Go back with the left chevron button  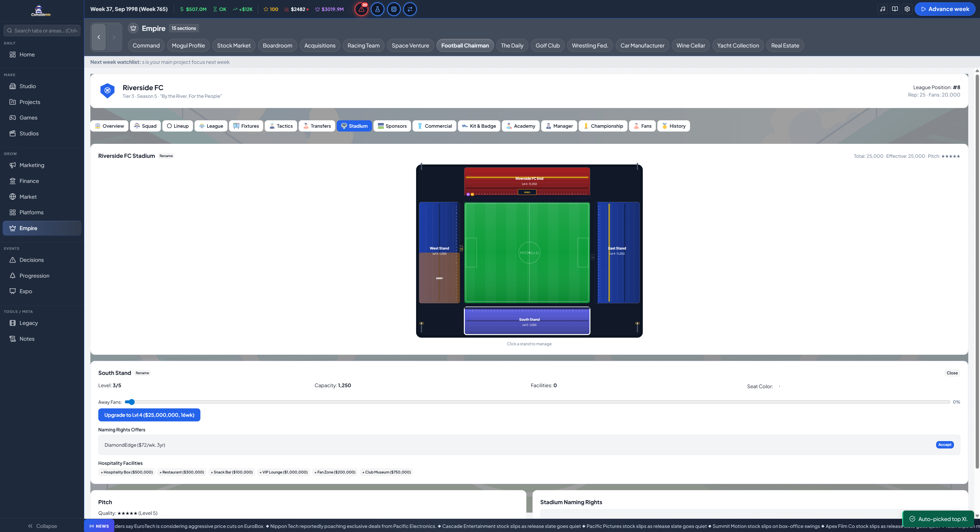tap(99, 37)
